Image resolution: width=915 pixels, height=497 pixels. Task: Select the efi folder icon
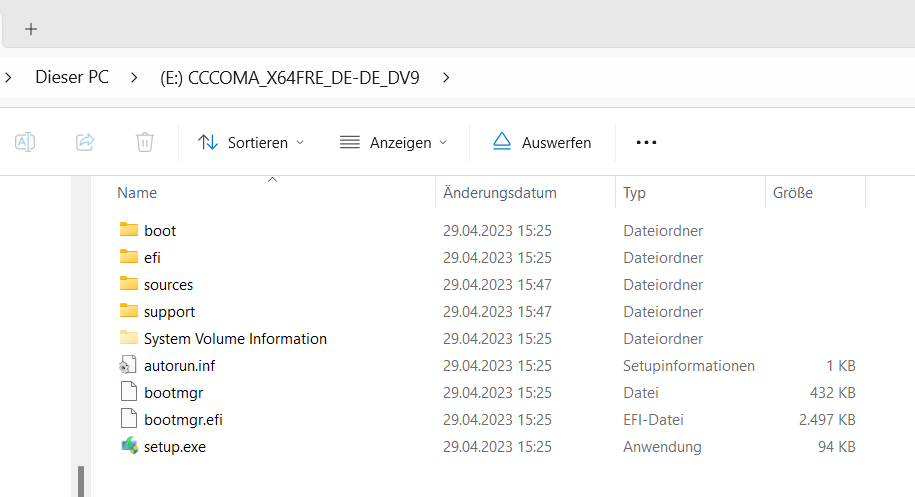pyautogui.click(x=128, y=256)
